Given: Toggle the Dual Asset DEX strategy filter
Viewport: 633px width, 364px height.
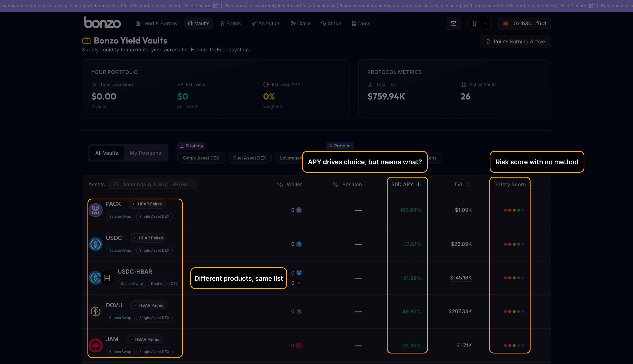Looking at the screenshot, I should 249,158.
